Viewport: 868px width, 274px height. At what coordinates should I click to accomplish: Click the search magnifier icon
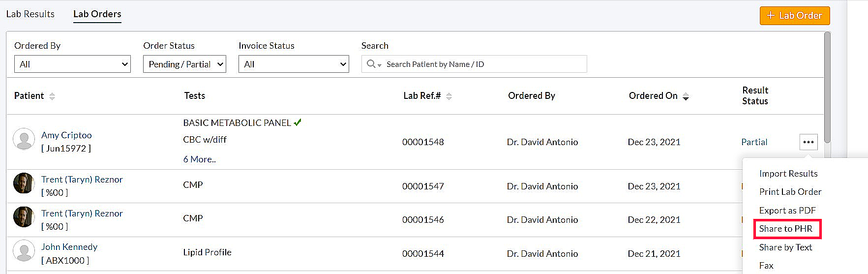pyautogui.click(x=371, y=64)
